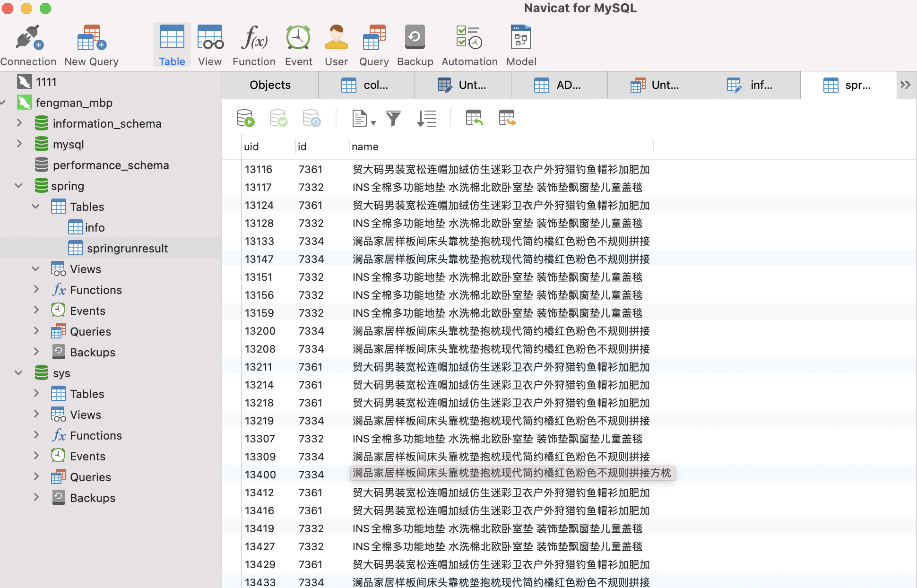Image resolution: width=917 pixels, height=588 pixels.
Task: Select cell with uid 13219
Action: coord(268,421)
